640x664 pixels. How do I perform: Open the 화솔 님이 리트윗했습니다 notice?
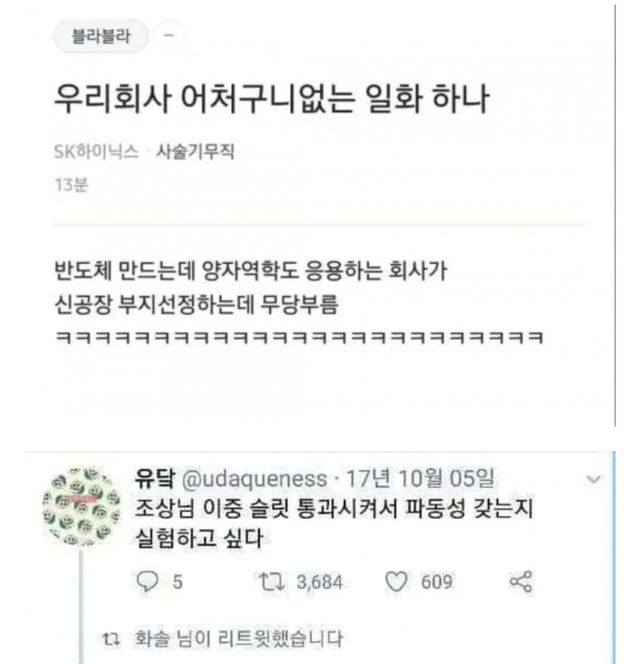pyautogui.click(x=238, y=638)
